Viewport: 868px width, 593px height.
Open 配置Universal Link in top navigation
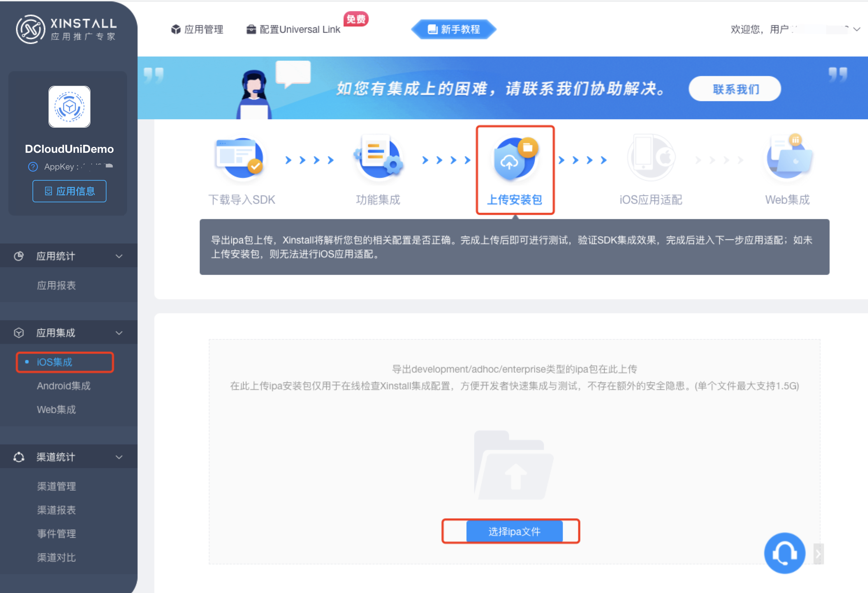[x=294, y=29]
